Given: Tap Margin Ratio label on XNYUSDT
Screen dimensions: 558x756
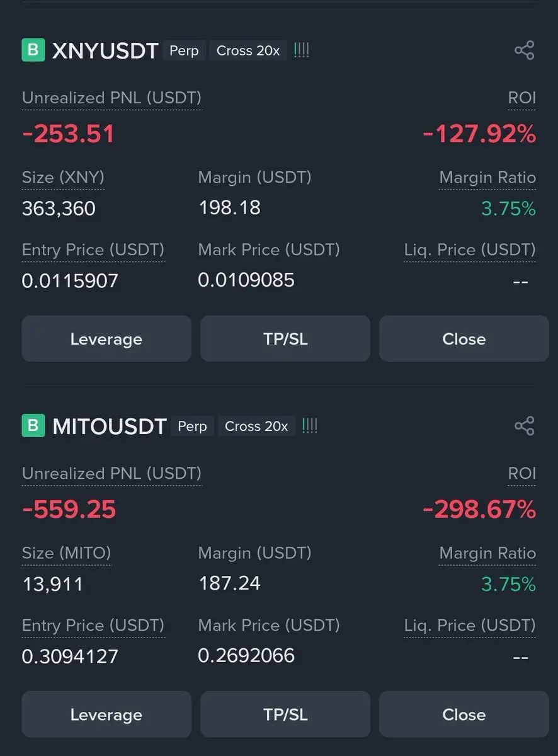Looking at the screenshot, I should [x=487, y=178].
